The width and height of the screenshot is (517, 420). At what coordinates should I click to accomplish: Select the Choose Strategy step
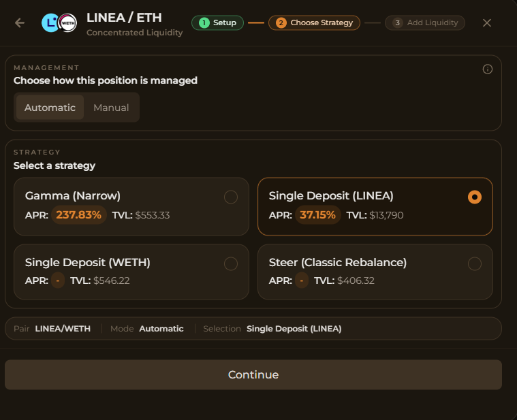314,22
